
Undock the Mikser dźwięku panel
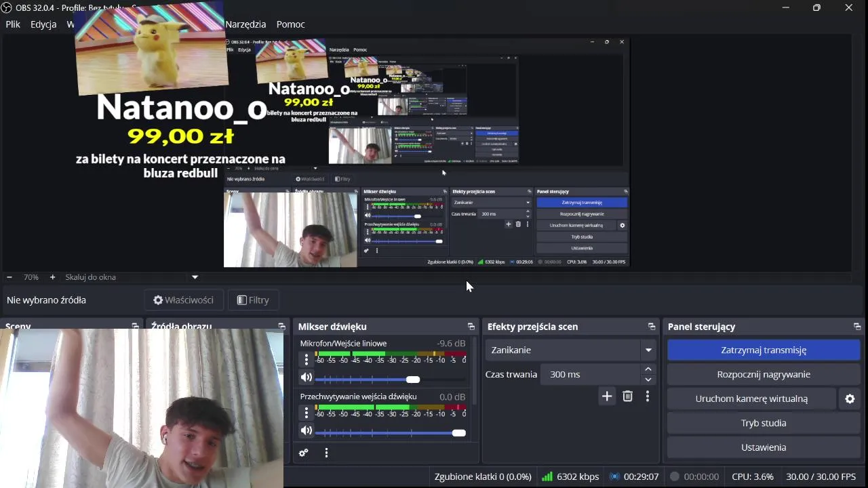(x=471, y=327)
